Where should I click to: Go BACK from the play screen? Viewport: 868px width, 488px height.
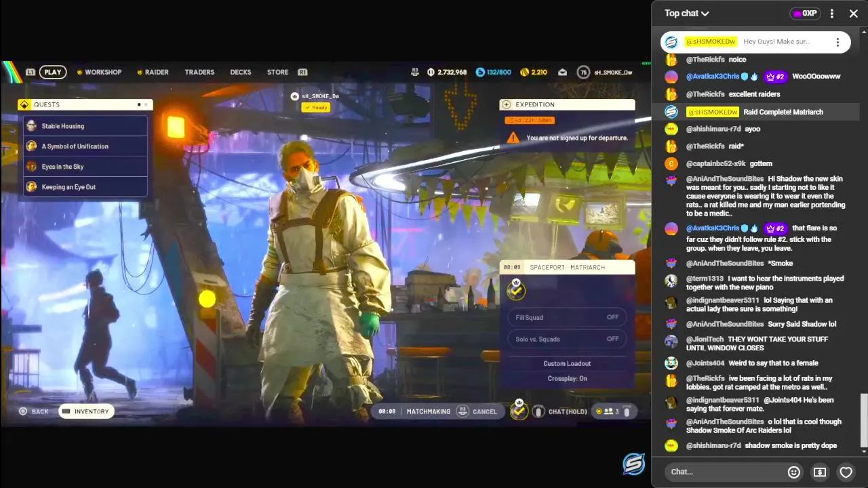34,411
